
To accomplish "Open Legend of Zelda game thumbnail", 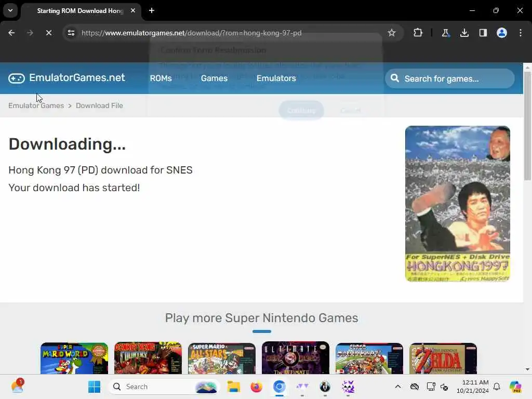I will point(443,358).
